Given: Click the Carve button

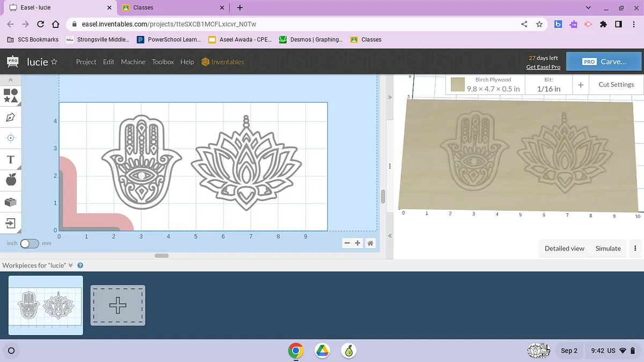Looking at the screenshot, I should tap(604, 62).
